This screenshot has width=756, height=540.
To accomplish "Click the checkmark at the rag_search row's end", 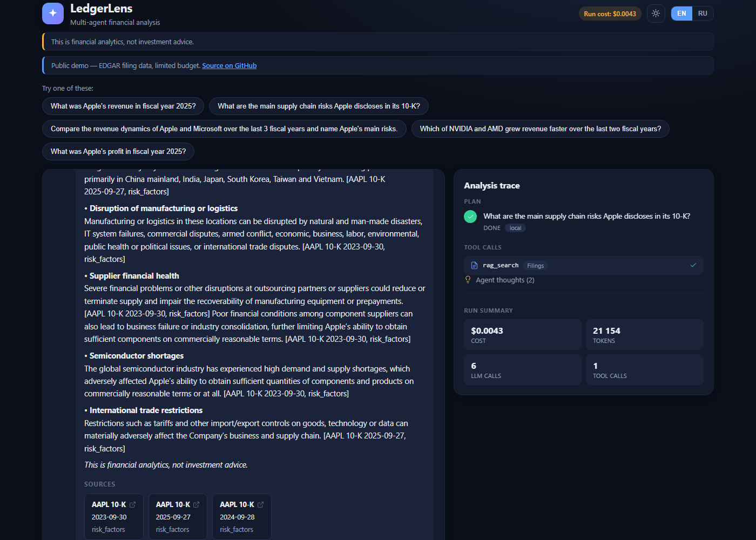I will point(693,265).
